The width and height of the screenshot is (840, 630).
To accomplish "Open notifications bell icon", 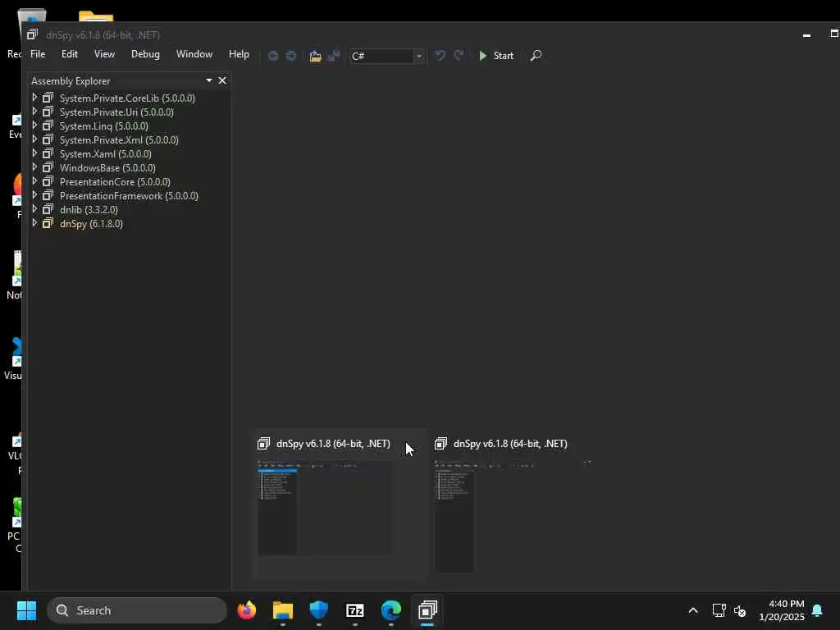I will pos(817,610).
